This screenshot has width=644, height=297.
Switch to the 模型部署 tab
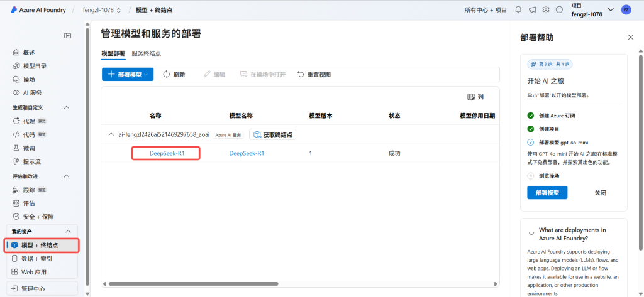(113, 53)
